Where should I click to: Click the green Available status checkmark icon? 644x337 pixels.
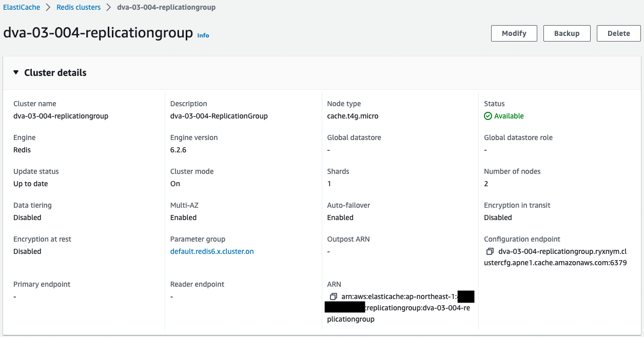pyautogui.click(x=488, y=116)
